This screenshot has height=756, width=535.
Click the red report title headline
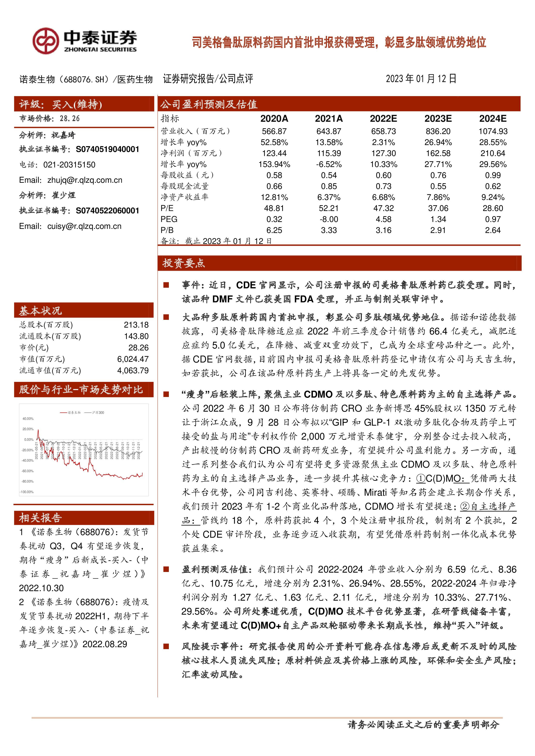[339, 42]
